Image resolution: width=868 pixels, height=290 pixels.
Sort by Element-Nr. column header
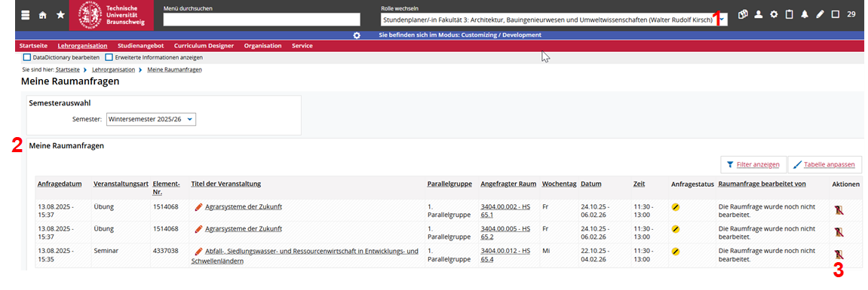(166, 188)
